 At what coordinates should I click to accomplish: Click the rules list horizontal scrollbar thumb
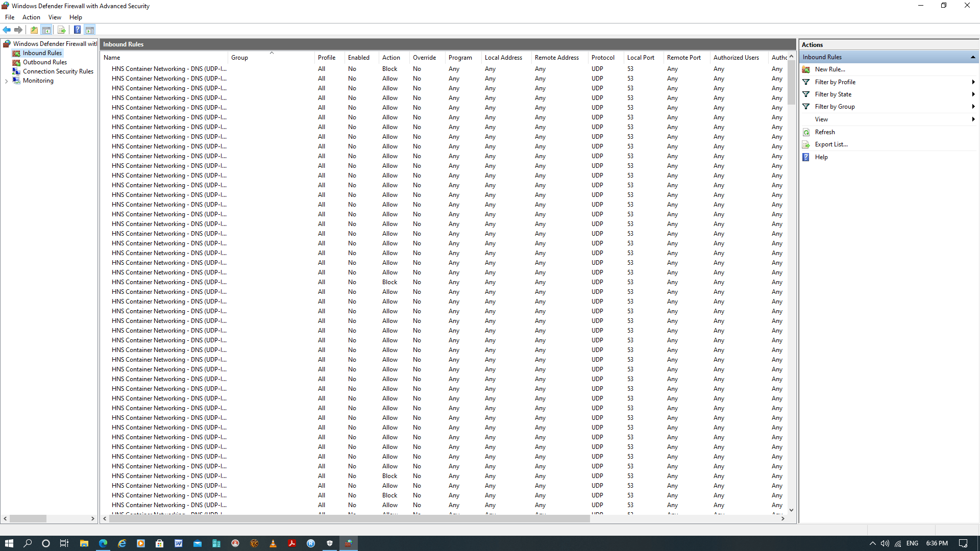pyautogui.click(x=349, y=518)
